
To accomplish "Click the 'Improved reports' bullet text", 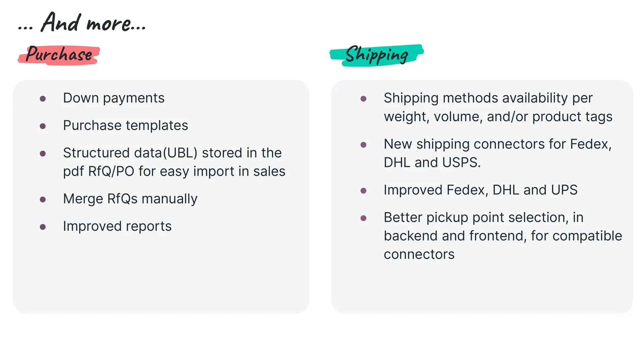I will click(x=117, y=227).
